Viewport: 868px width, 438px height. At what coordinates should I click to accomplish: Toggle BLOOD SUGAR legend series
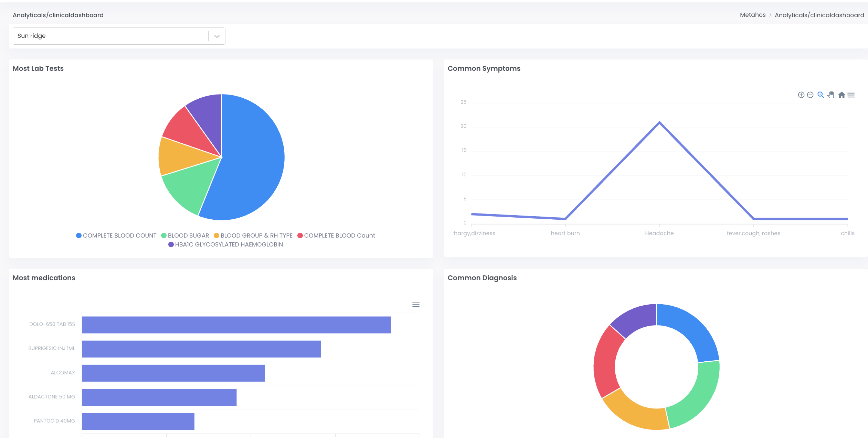click(x=185, y=236)
